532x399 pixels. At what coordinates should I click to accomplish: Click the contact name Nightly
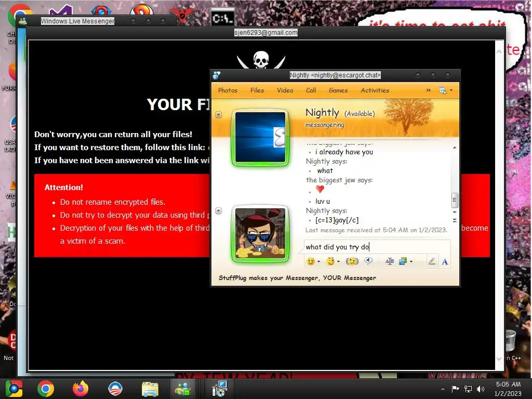pyautogui.click(x=322, y=112)
